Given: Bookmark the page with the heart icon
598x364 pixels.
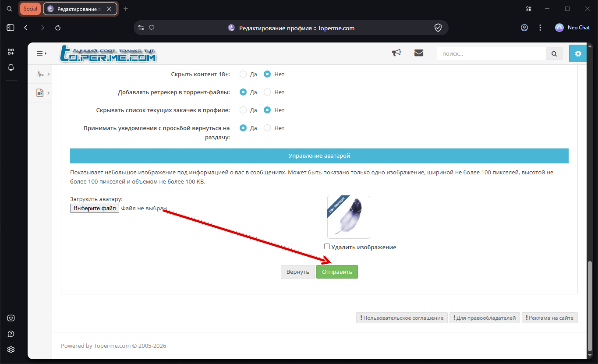Looking at the screenshot, I should (152, 28).
